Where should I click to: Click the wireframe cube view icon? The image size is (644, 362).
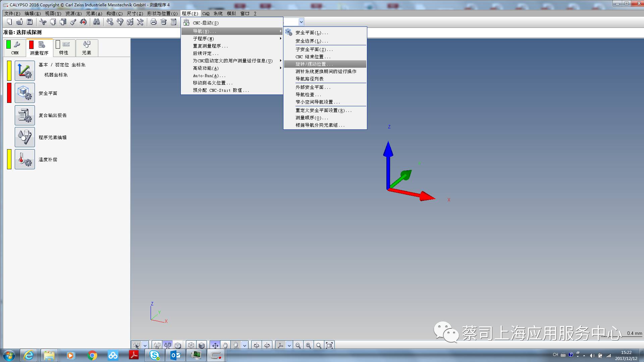191,345
